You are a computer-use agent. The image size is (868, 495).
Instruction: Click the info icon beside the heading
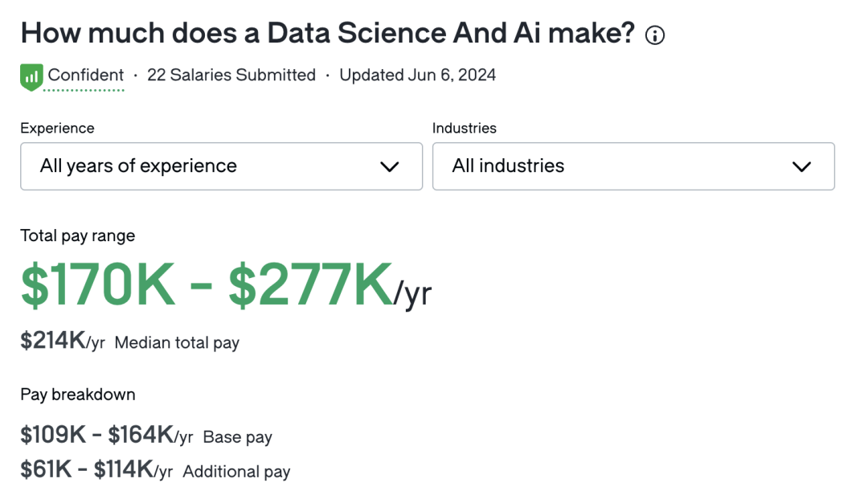click(655, 35)
